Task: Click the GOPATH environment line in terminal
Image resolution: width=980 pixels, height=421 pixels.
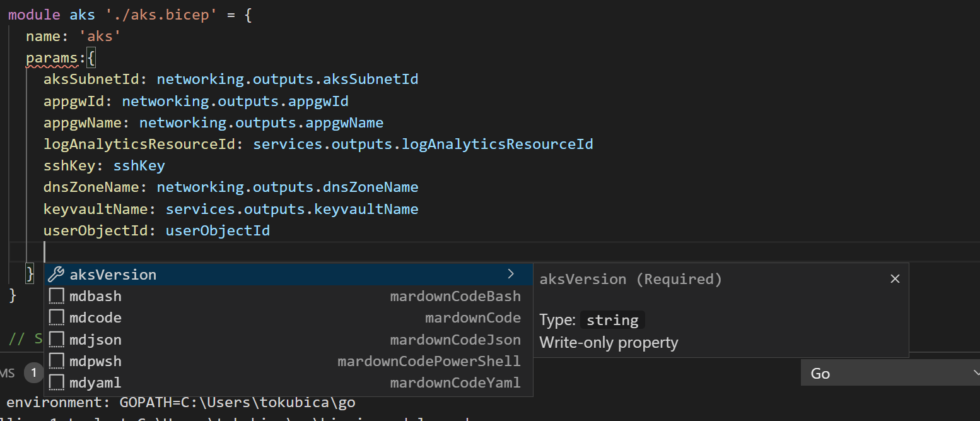Action: click(180, 402)
